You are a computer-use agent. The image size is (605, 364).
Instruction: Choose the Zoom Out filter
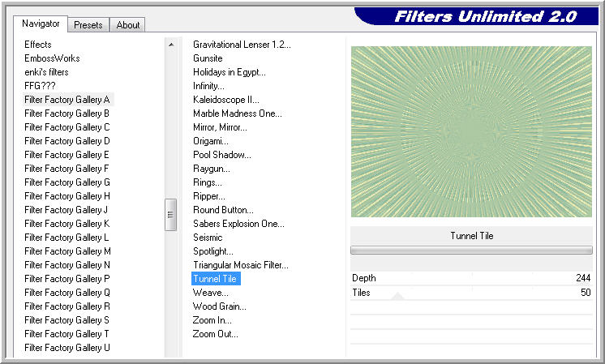215,334
